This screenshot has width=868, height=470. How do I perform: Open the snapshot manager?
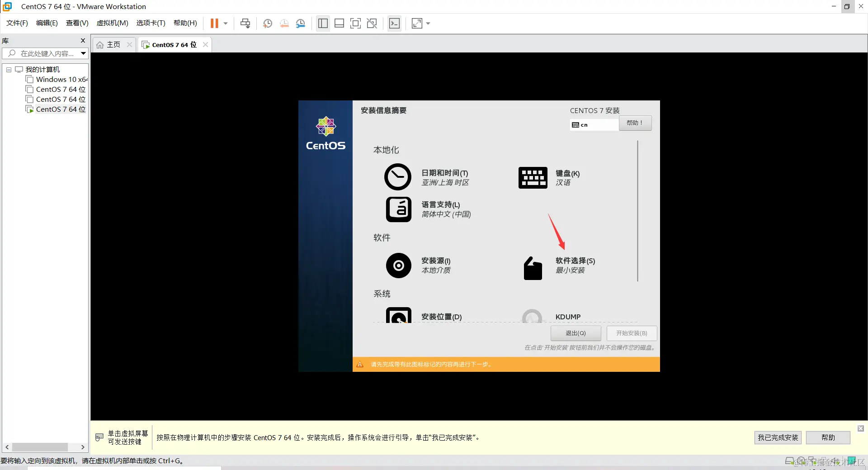click(x=301, y=23)
